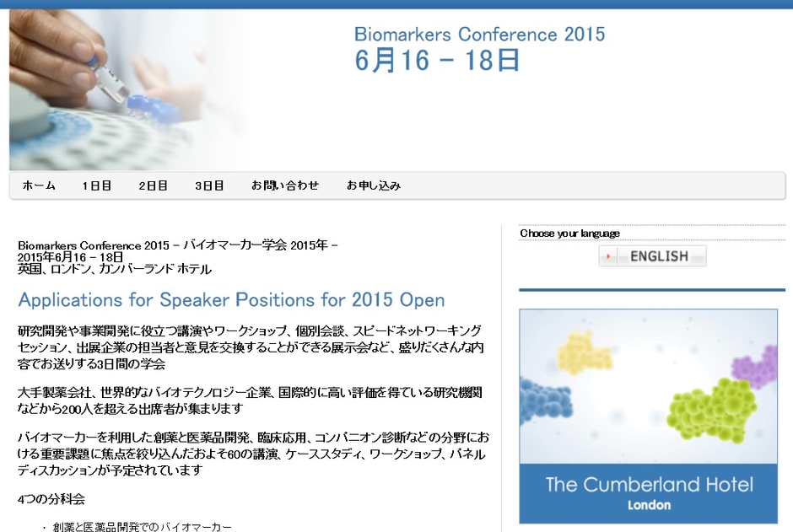Open the ホーム navigation item

[39, 185]
